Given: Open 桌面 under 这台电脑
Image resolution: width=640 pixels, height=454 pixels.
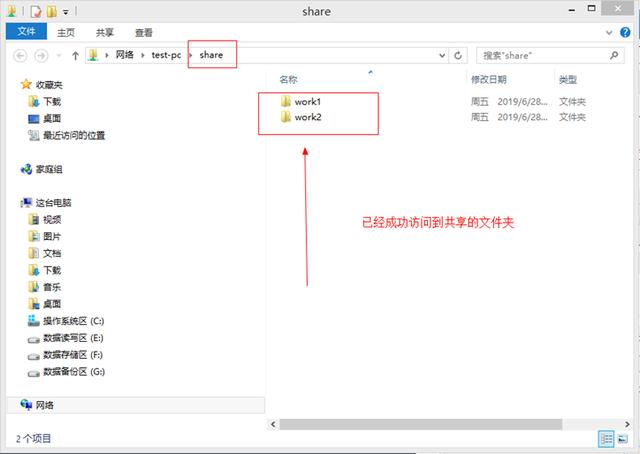Looking at the screenshot, I should (45, 304).
